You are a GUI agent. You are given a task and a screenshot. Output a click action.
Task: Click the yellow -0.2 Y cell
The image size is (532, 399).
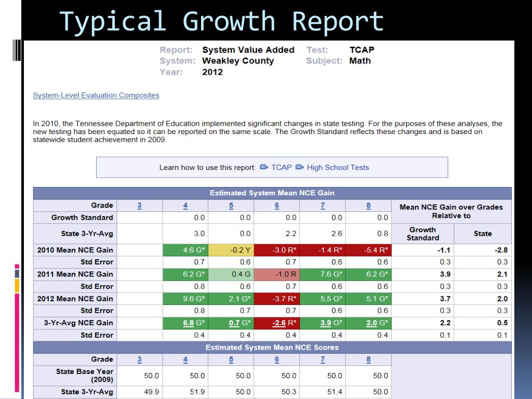[x=231, y=250]
